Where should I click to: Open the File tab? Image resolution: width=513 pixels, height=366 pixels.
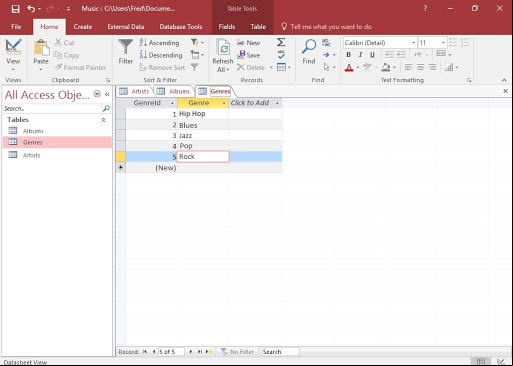[x=16, y=27]
